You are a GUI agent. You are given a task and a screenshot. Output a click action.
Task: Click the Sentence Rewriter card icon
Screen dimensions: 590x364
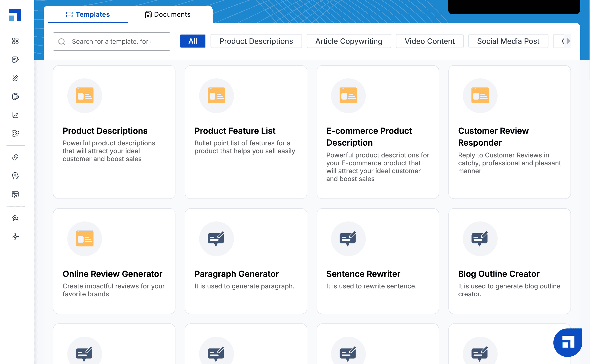tap(348, 239)
